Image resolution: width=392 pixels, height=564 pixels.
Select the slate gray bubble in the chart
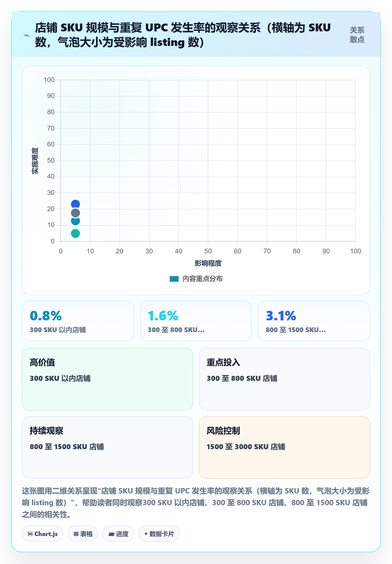tap(75, 213)
